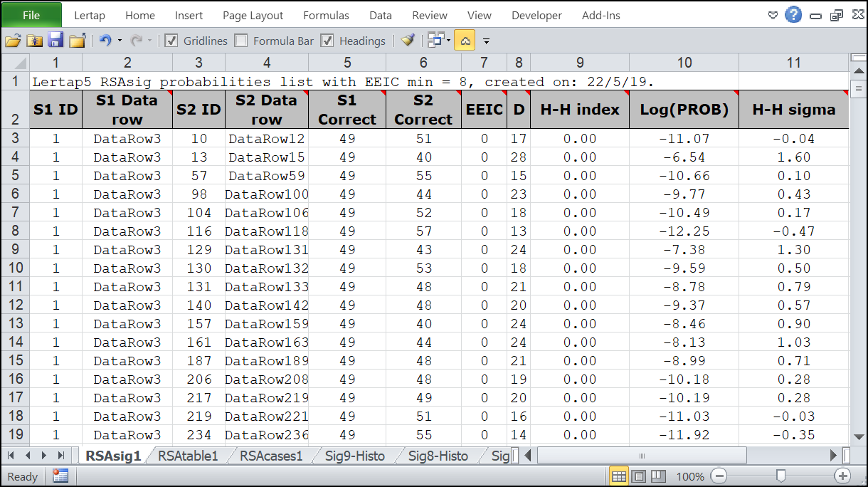Expand the Undo history dropdown arrow
This screenshot has height=487, width=868.
pyautogui.click(x=120, y=41)
